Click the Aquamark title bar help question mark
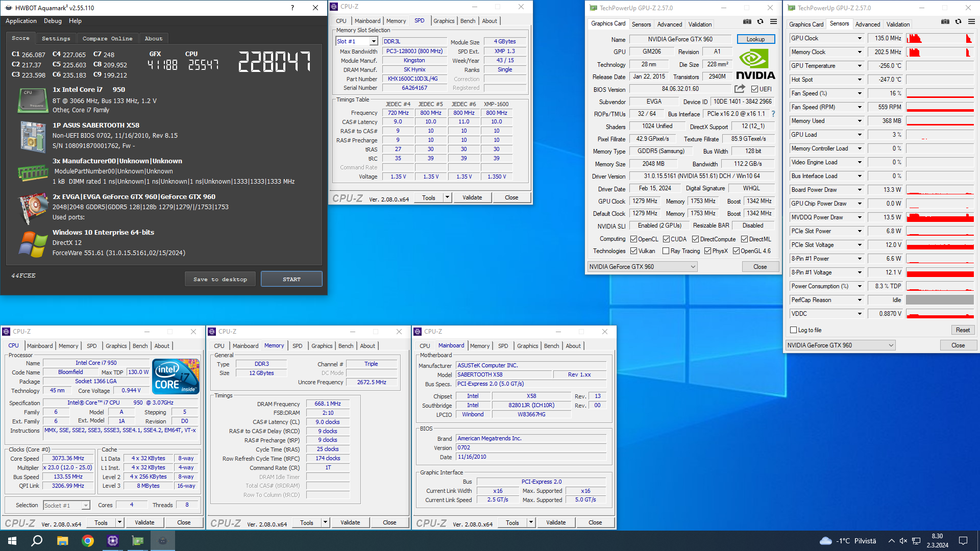The height and width of the screenshot is (551, 980). point(292,8)
